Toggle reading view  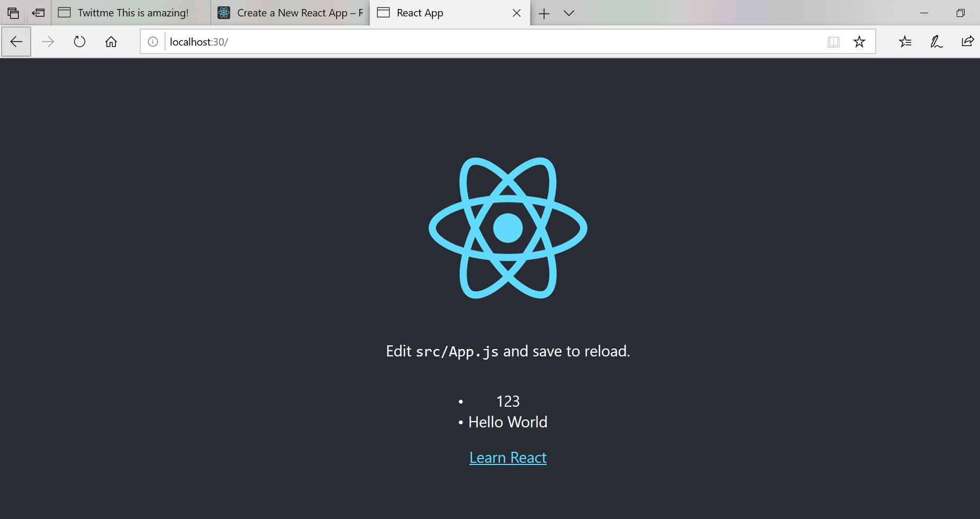point(833,41)
